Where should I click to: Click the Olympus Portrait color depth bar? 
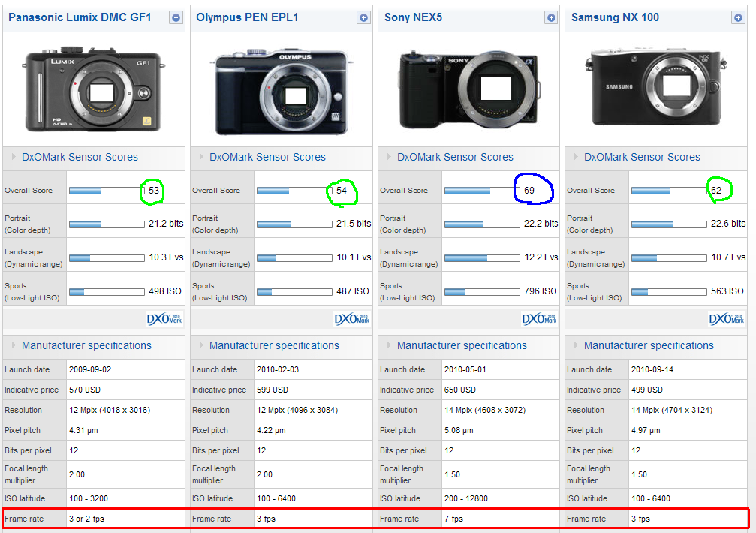pos(294,224)
